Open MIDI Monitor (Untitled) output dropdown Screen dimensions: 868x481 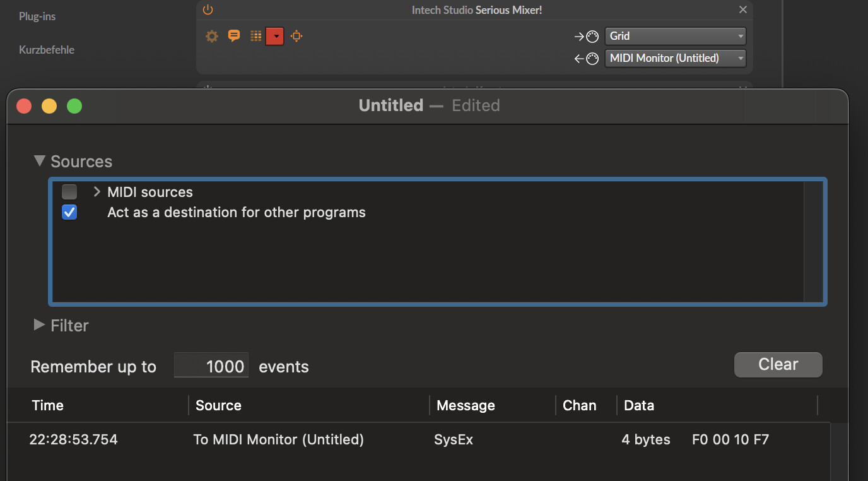675,58
